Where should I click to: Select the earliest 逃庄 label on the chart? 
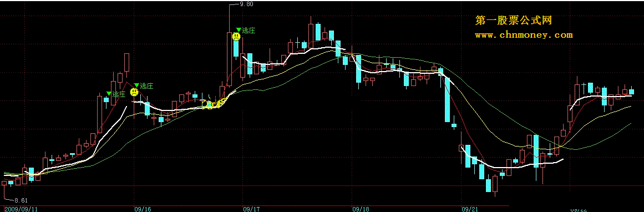pos(119,94)
